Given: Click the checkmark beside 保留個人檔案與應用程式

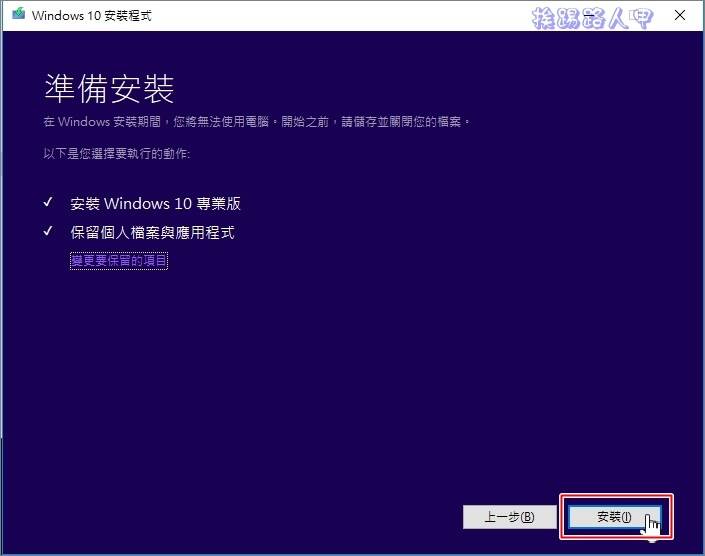Looking at the screenshot, I should (x=48, y=231).
